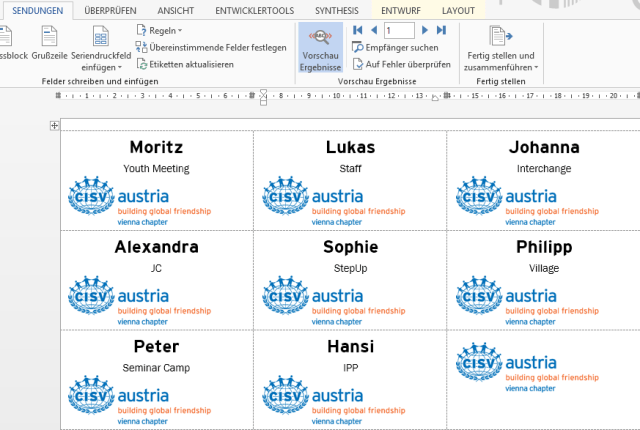Select the CISV logo in Johanna label

pyautogui.click(x=528, y=201)
